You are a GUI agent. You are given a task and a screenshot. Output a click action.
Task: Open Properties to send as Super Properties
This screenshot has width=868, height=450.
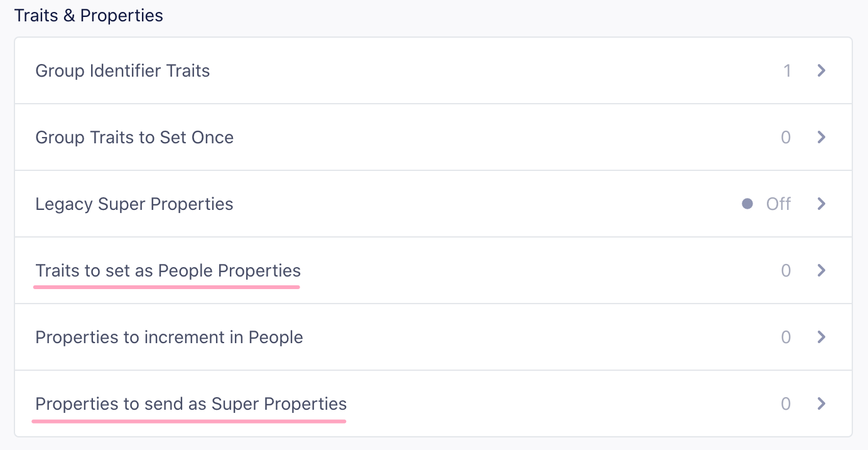point(433,403)
